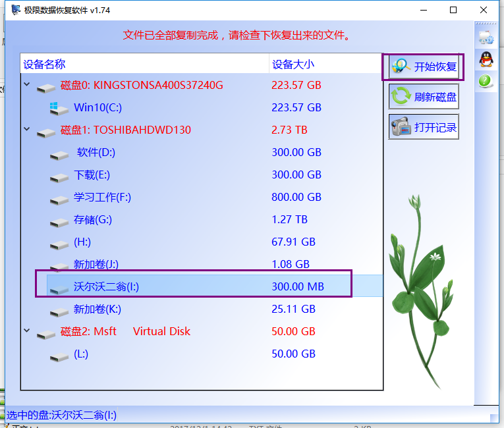Image resolution: width=504 pixels, height=428 pixels.
Task: Click the 223.57 GB size of Win10(C:)
Action: 296,107
